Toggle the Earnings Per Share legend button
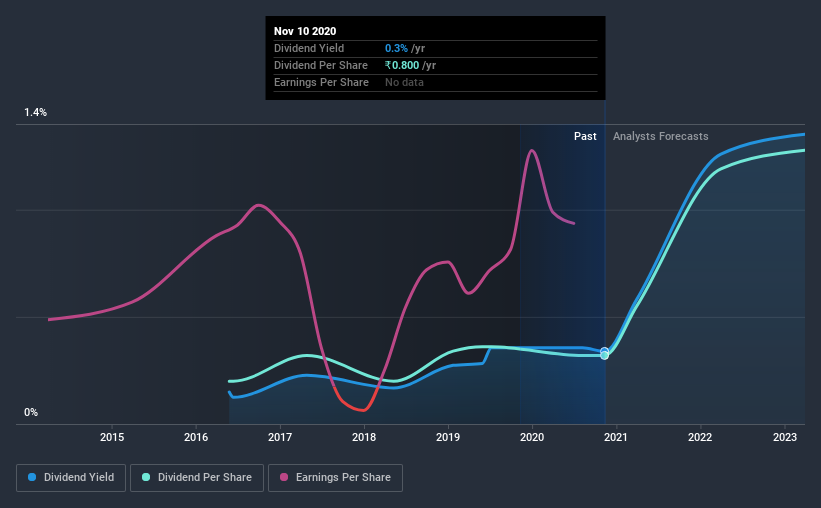 (336, 478)
